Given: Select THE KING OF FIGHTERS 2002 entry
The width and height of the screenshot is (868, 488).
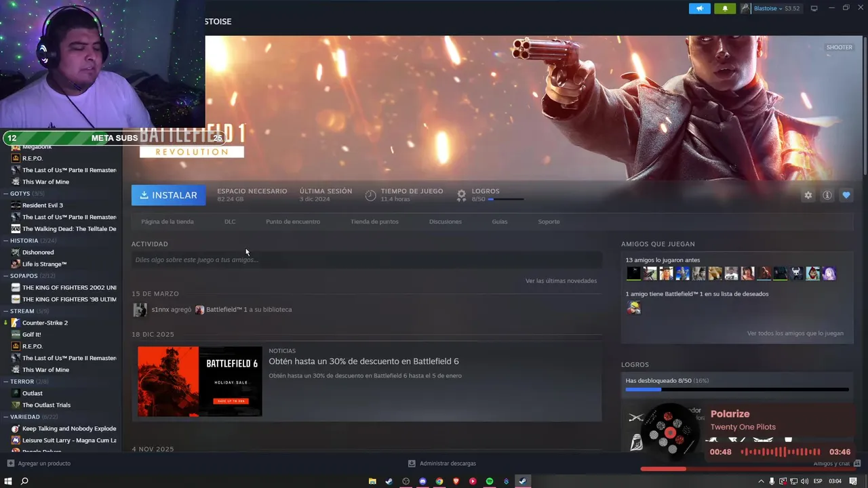Looking at the screenshot, I should (69, 287).
